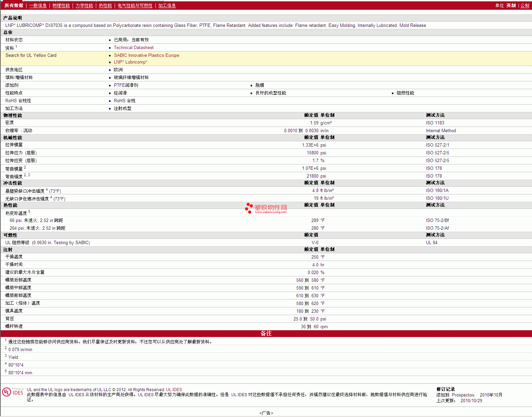This screenshot has width=532, height=417.
Task: Click the 拉伸应力 value 15800
Action: (x=312, y=153)
